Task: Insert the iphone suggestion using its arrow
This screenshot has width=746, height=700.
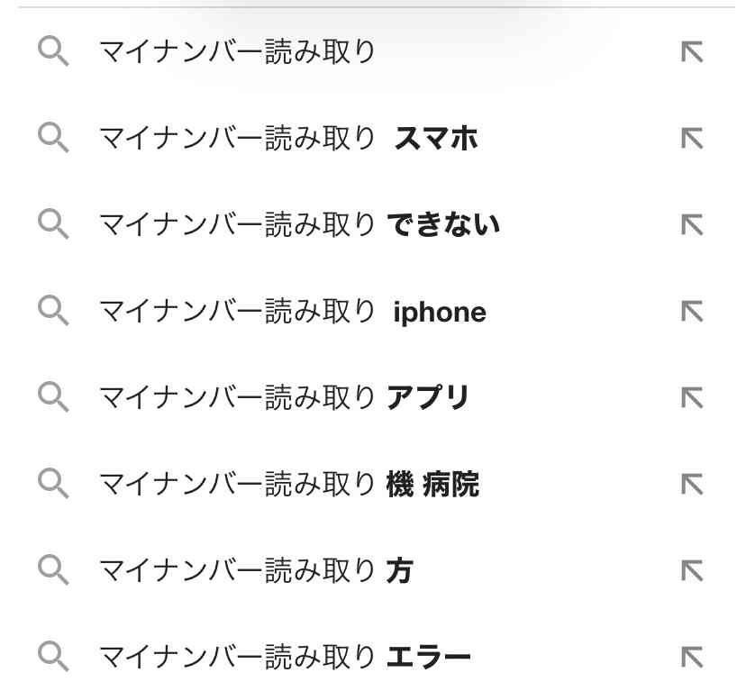Action: click(x=692, y=312)
